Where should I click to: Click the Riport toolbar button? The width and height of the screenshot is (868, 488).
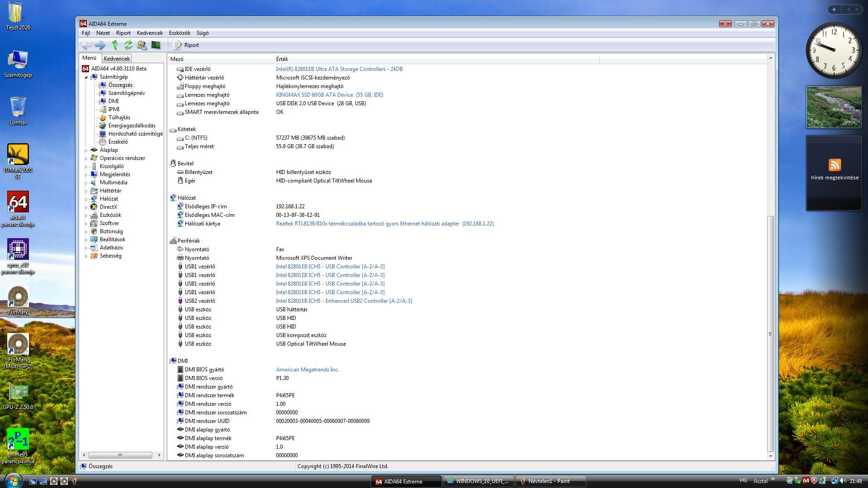(186, 45)
